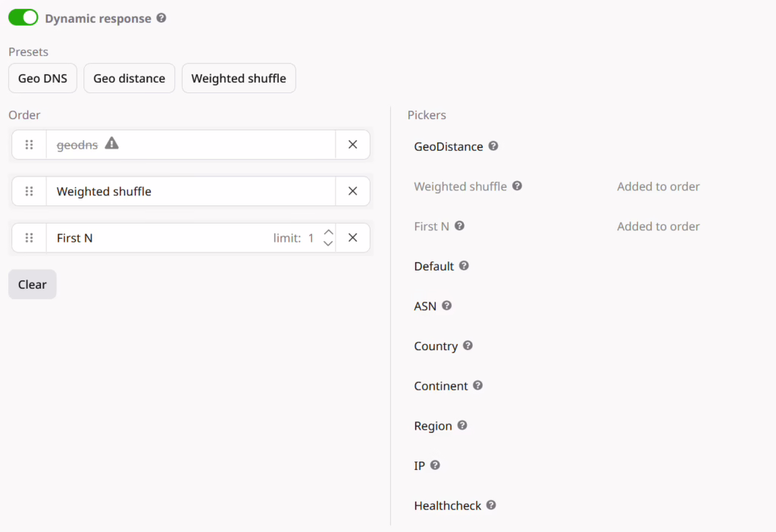Remove First N from the order
The width and height of the screenshot is (776, 532).
point(352,238)
